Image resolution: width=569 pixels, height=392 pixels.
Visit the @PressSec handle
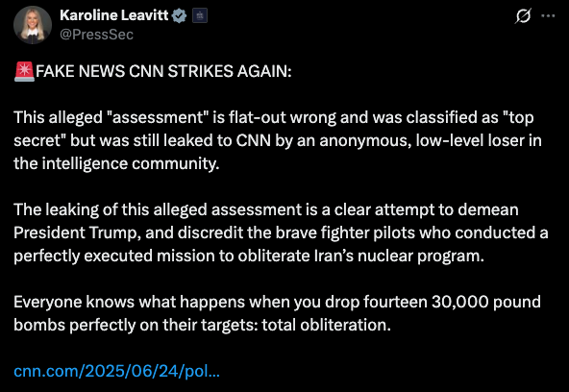point(96,35)
